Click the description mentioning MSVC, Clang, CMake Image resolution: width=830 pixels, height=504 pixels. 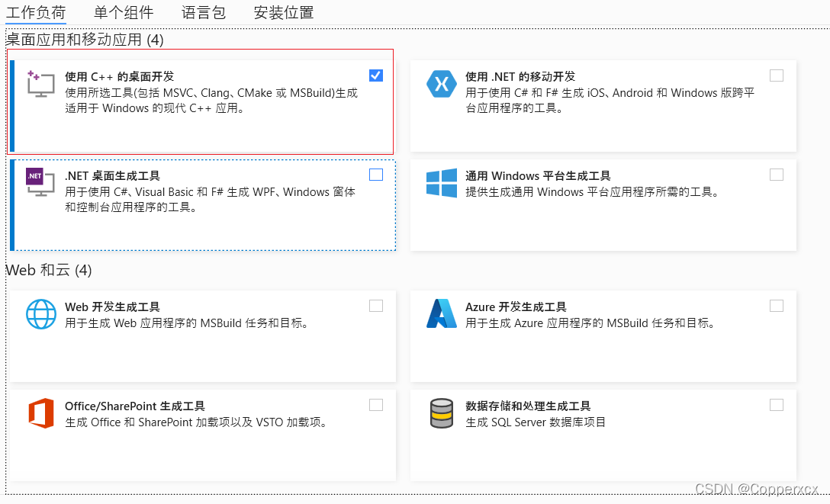(x=211, y=101)
